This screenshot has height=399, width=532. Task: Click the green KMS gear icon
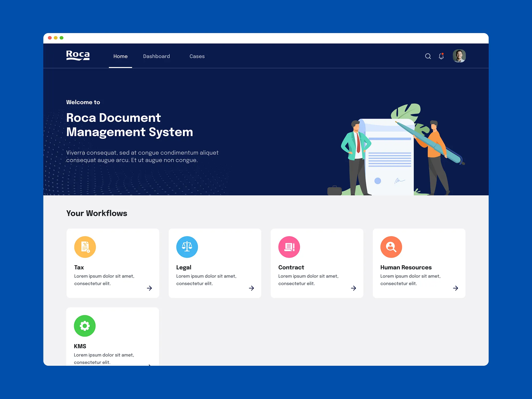85,326
